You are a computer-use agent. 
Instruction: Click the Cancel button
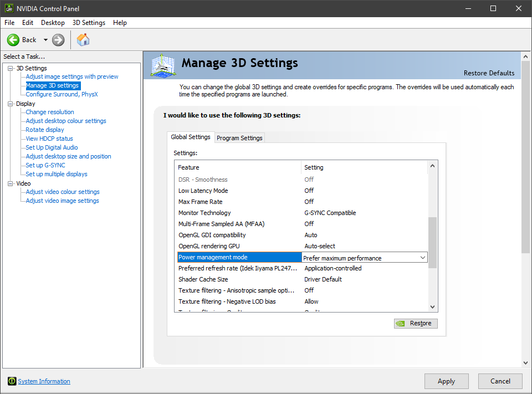(500, 381)
